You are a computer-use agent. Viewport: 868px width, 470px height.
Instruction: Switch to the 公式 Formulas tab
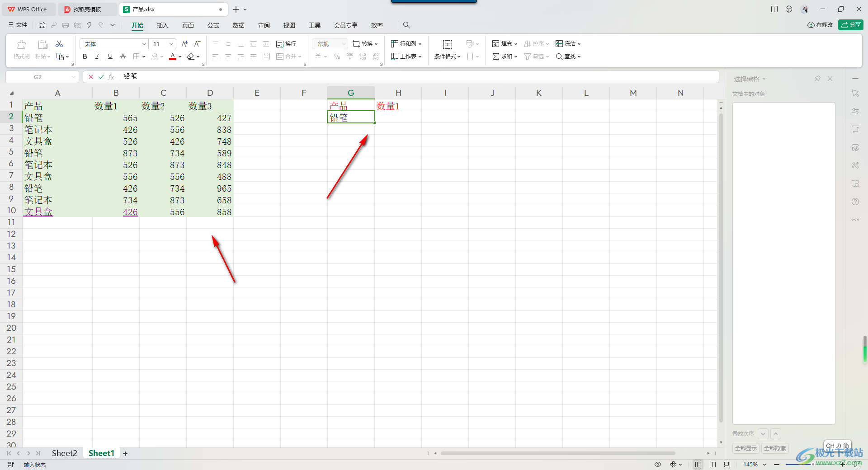point(213,25)
